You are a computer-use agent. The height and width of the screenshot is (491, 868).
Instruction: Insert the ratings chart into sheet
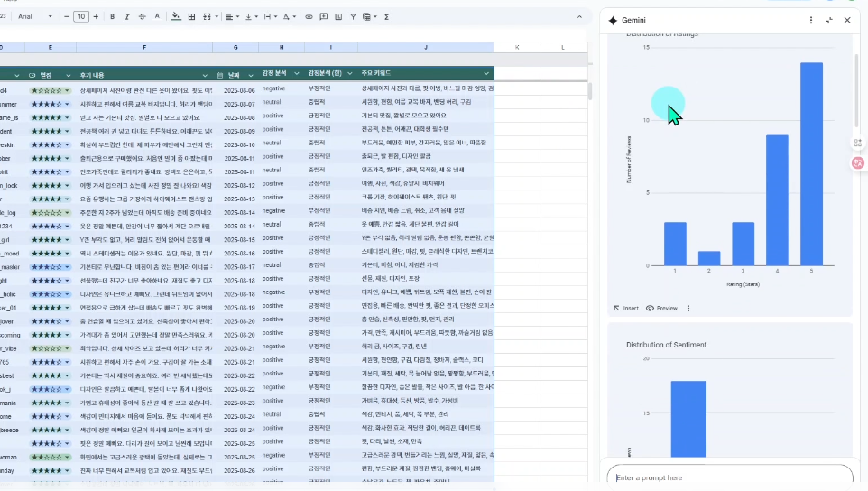[626, 309]
